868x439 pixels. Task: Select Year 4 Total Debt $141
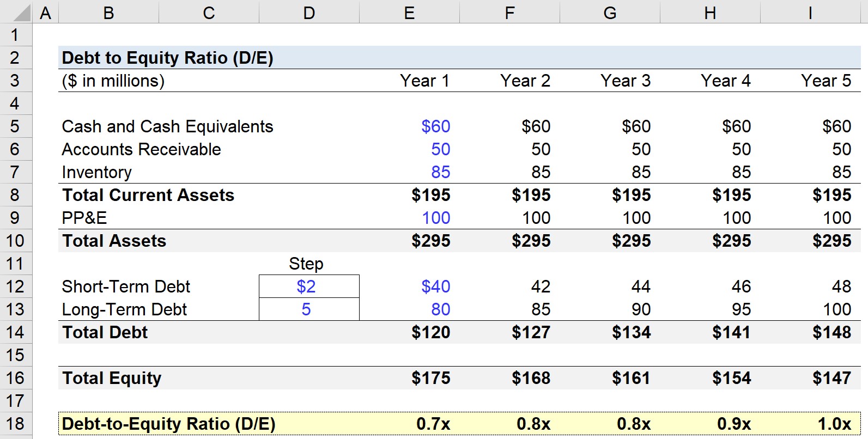pos(732,332)
